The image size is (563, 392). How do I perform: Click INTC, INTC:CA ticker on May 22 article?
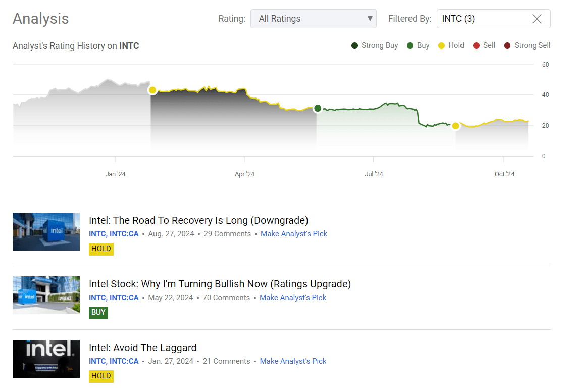pos(114,298)
